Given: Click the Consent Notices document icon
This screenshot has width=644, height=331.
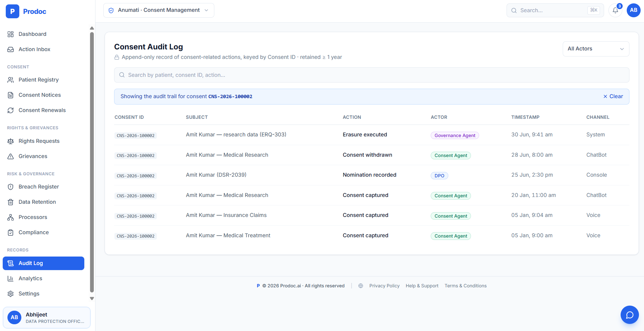Looking at the screenshot, I should coord(10,95).
